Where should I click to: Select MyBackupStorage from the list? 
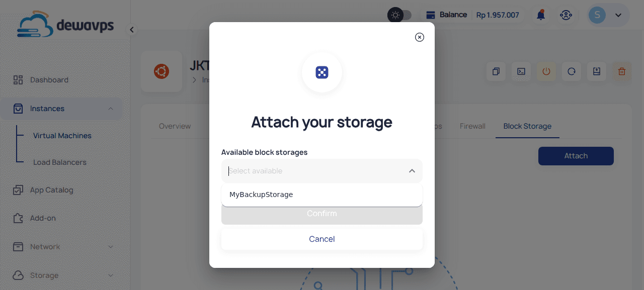coord(261,195)
